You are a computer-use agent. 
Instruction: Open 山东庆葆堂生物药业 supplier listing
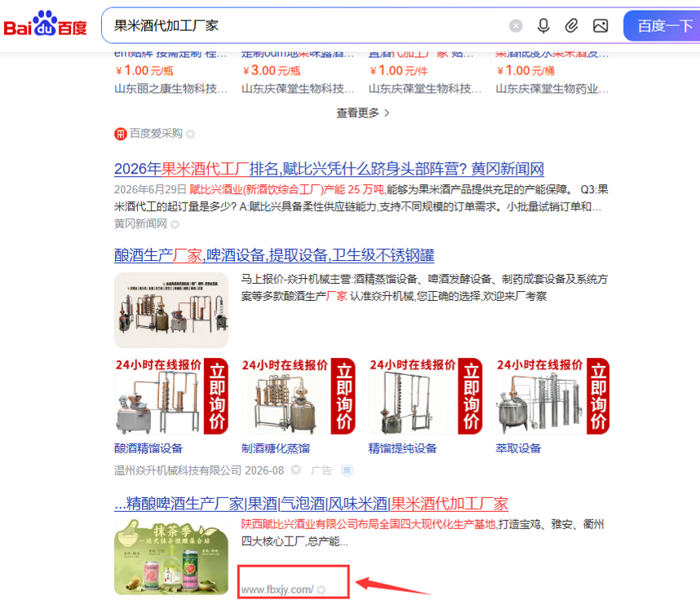(552, 89)
